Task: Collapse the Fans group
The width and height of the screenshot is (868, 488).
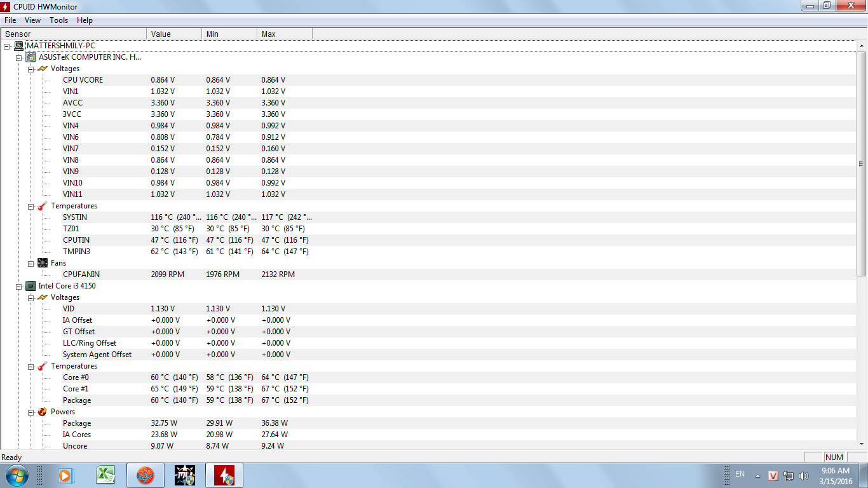Action: pyautogui.click(x=31, y=263)
